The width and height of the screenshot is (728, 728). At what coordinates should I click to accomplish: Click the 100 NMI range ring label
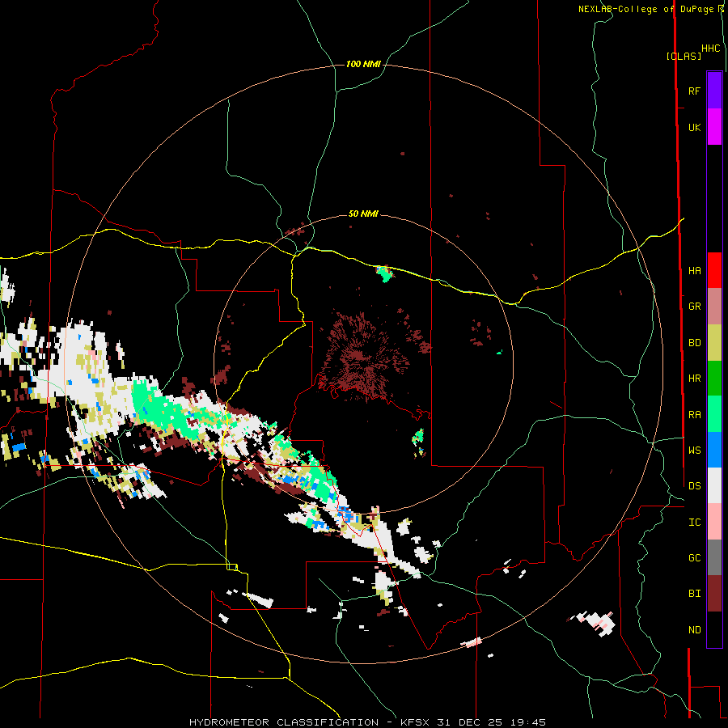click(363, 64)
